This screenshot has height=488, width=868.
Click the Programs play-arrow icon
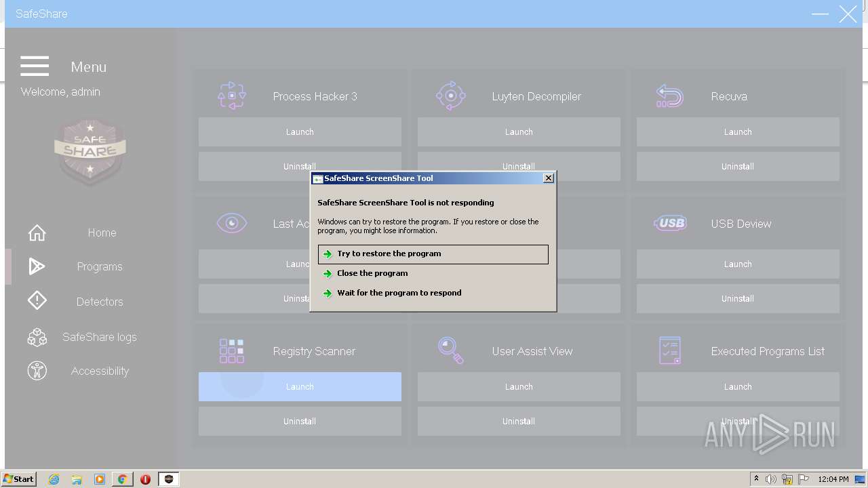pos(37,266)
